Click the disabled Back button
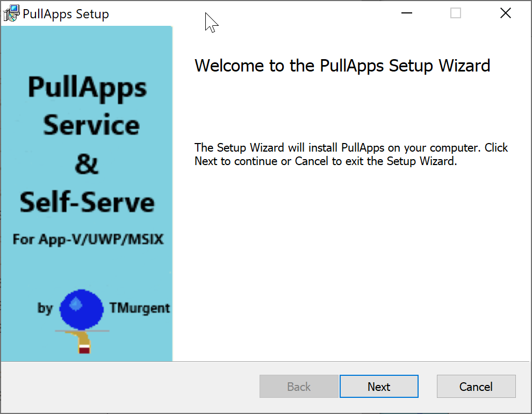 (x=299, y=387)
